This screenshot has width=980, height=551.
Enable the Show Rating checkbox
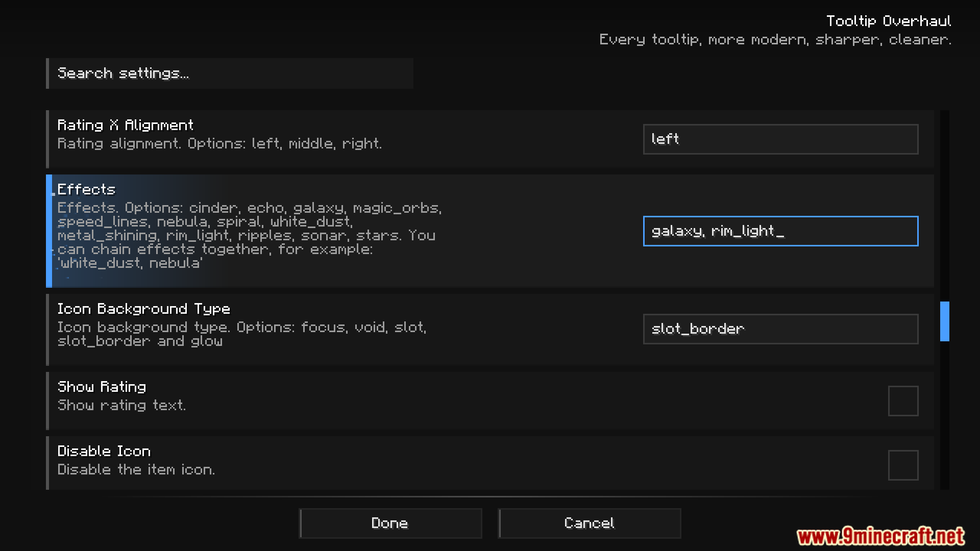tap(902, 401)
